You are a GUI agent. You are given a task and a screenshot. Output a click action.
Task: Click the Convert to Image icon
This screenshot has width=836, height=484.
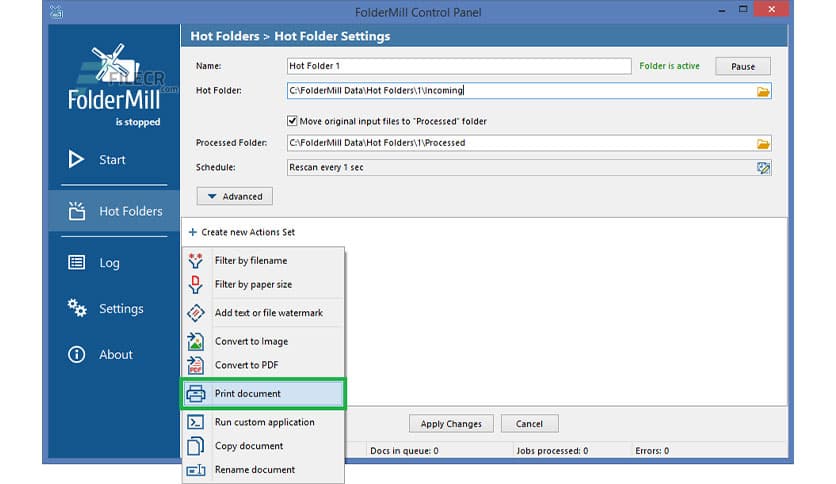196,341
